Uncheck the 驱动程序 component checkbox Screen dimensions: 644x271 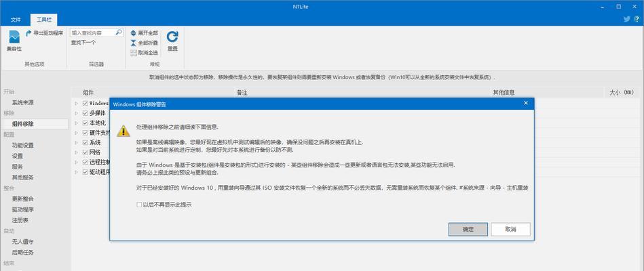pos(86,172)
